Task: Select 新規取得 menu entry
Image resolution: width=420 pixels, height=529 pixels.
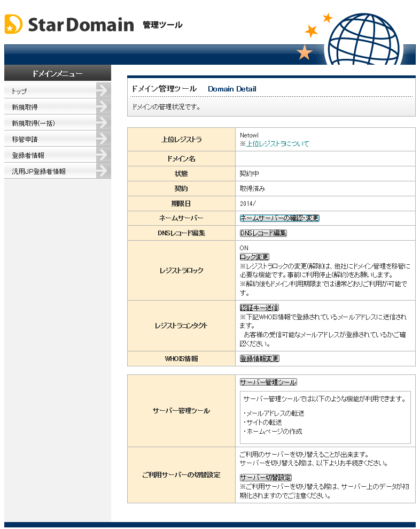Action: click(x=25, y=108)
